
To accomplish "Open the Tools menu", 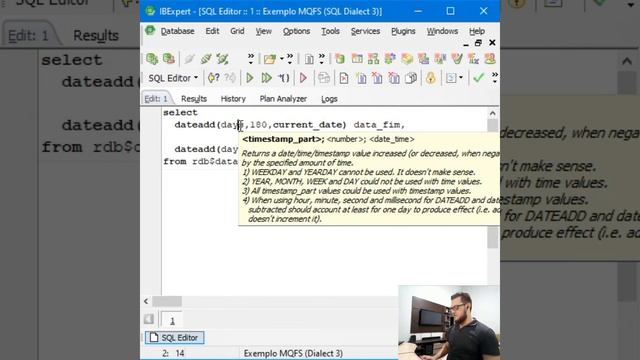I will click(x=330, y=31).
